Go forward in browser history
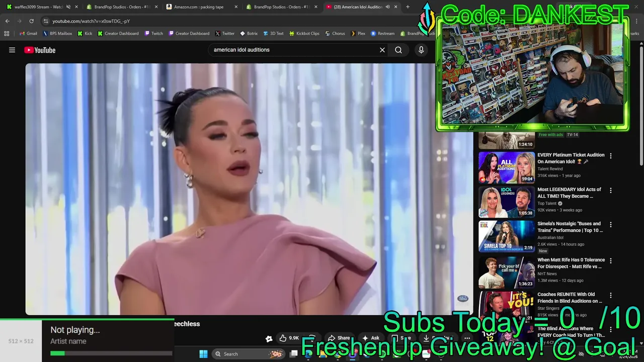Screen dimensions: 644x362 coord(19,21)
